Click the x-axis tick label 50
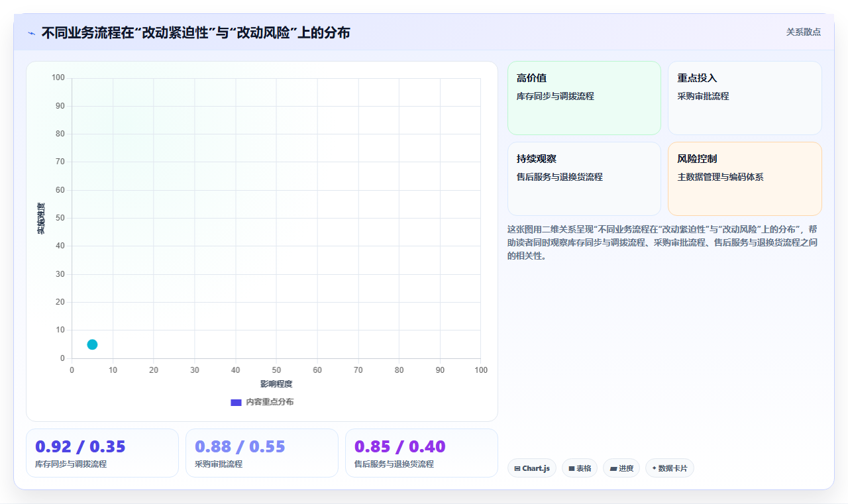This screenshot has height=504, width=848. tap(276, 370)
